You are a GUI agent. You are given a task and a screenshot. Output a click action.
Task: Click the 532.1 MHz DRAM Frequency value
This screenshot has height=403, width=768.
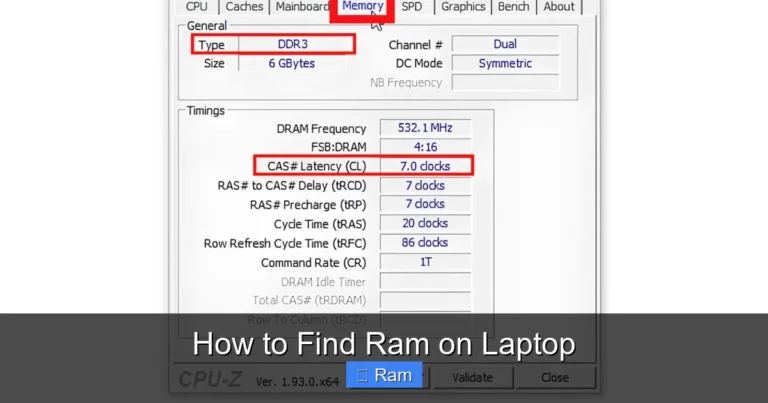pyautogui.click(x=425, y=128)
